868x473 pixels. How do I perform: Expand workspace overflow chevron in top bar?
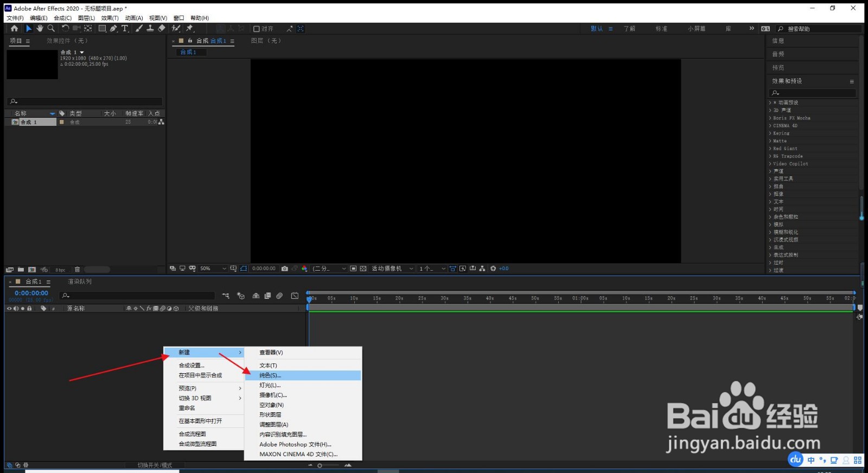point(751,28)
